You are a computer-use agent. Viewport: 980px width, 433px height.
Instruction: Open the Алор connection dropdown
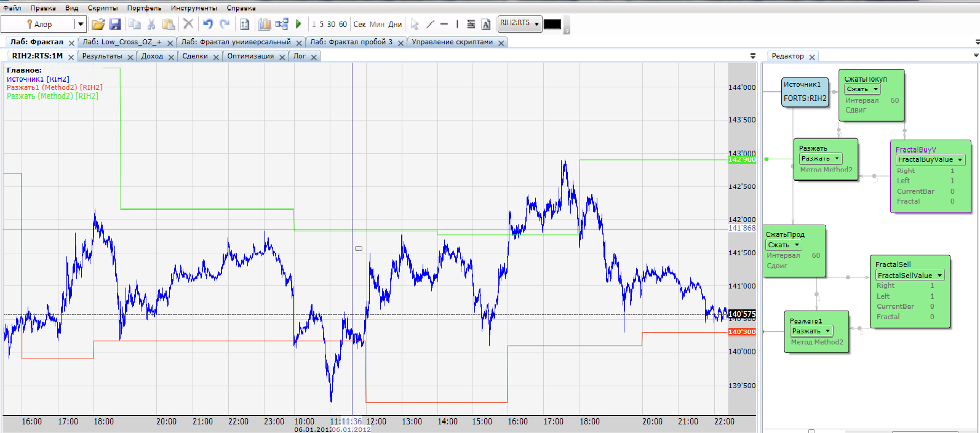click(80, 24)
